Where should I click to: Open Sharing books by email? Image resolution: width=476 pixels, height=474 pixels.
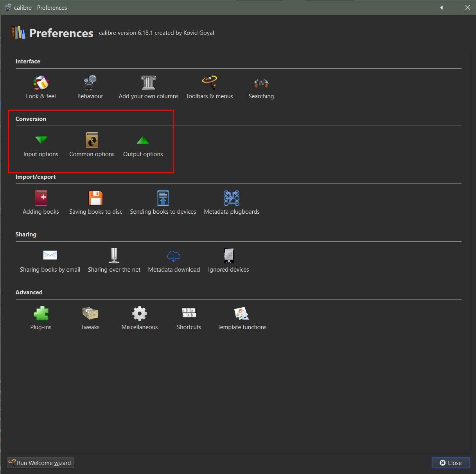pos(50,261)
